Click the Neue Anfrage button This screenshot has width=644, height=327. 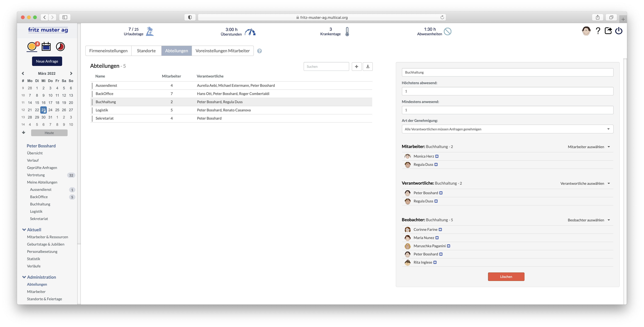point(47,61)
